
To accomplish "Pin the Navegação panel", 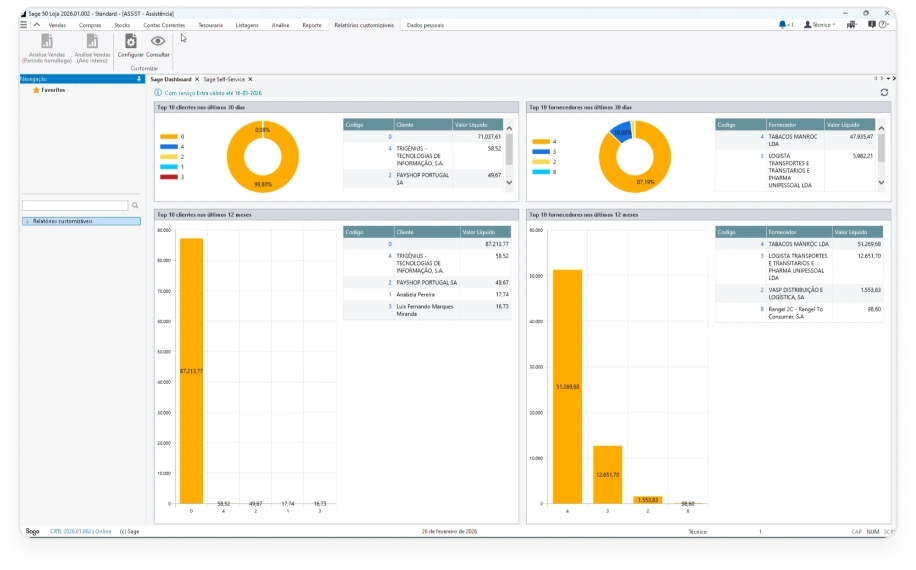I will (138, 79).
